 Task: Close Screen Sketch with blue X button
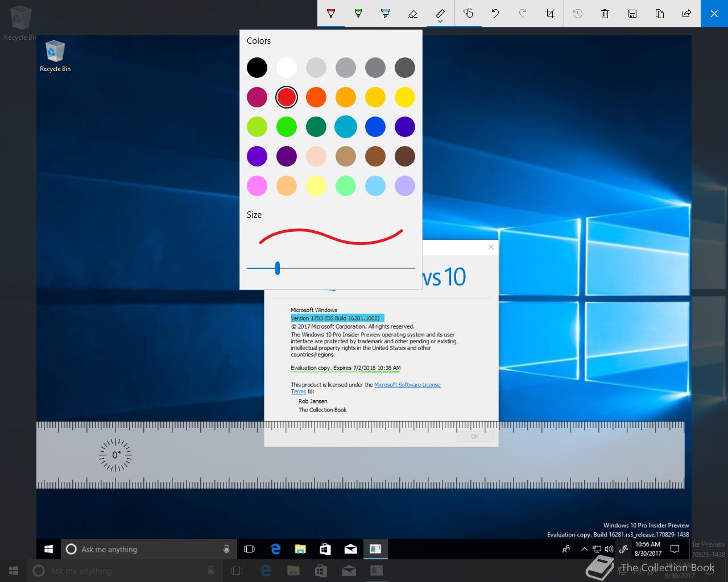click(714, 13)
